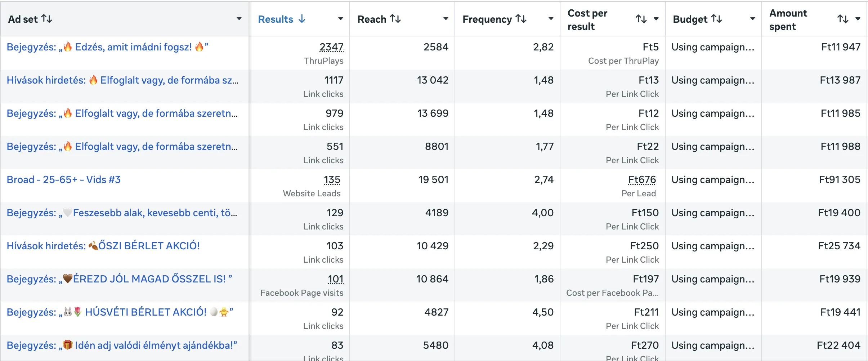Open Frequency column dropdown menu
Viewport: 868px width, 361px height.
pyautogui.click(x=551, y=19)
